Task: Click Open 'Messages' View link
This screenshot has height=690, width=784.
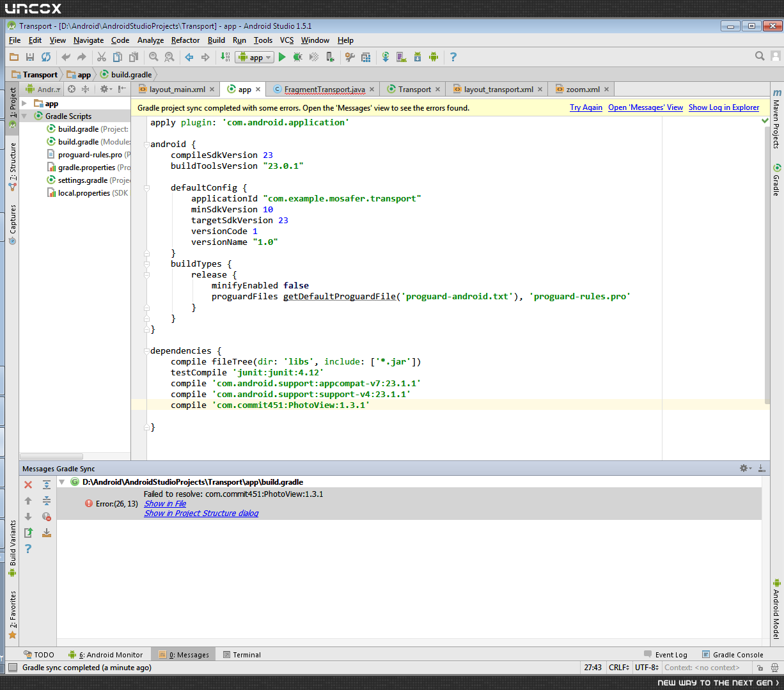Action: click(x=645, y=107)
